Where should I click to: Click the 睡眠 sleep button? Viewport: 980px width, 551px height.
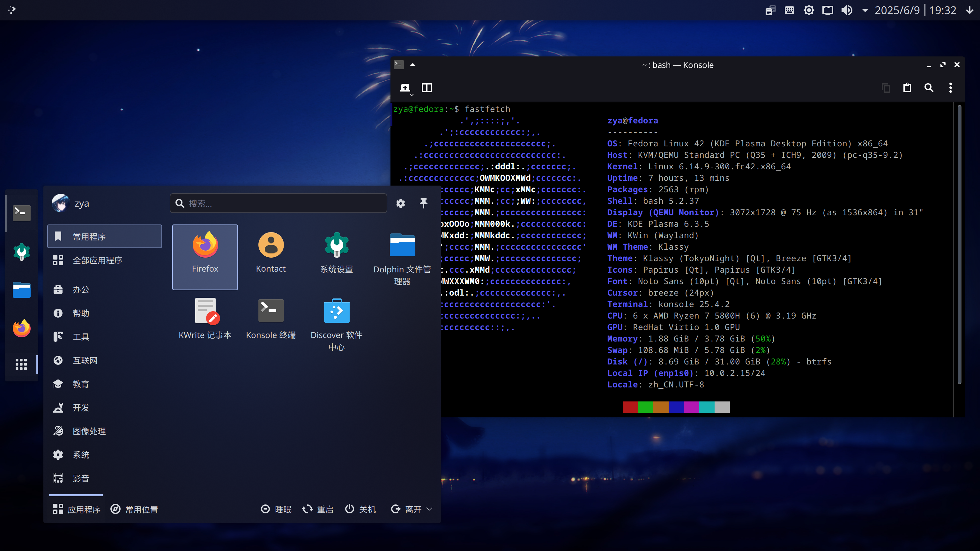(276, 509)
